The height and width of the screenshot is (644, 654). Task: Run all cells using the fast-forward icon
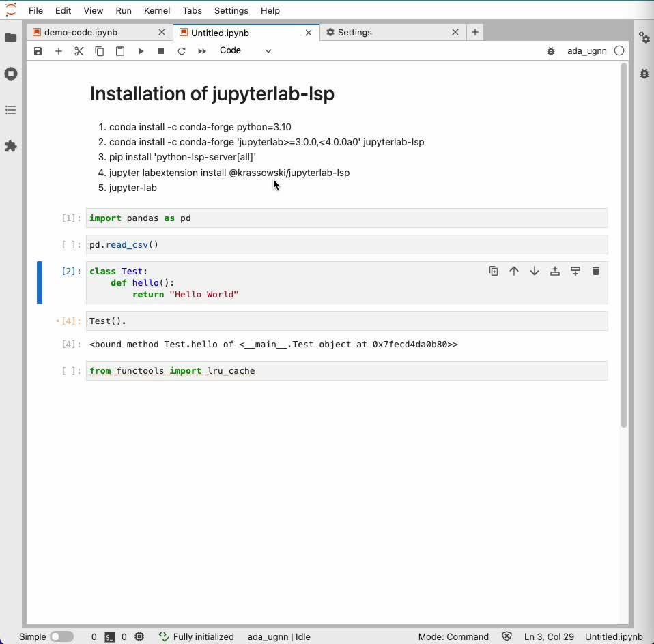pyautogui.click(x=201, y=50)
